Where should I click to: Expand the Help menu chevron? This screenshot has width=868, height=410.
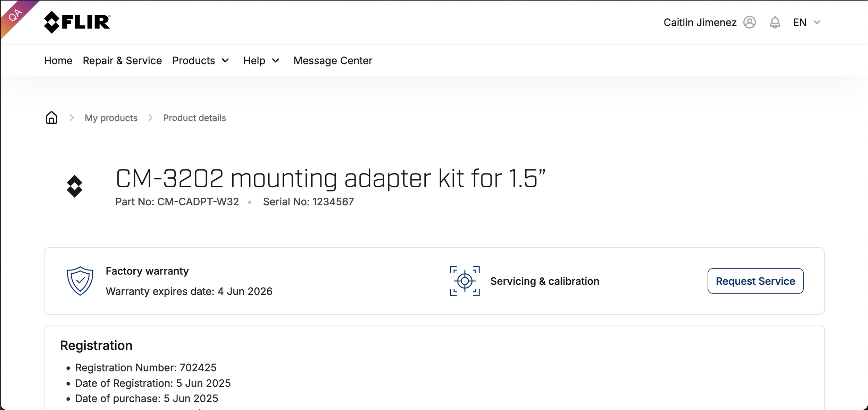[x=276, y=61]
